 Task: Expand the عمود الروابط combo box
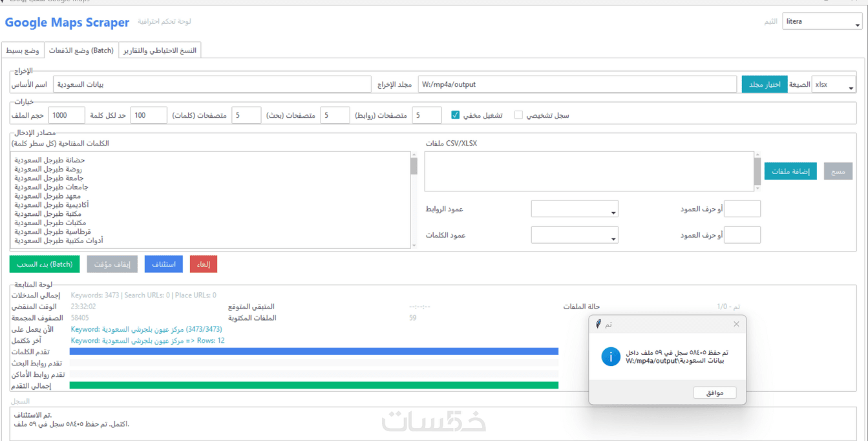coord(575,209)
